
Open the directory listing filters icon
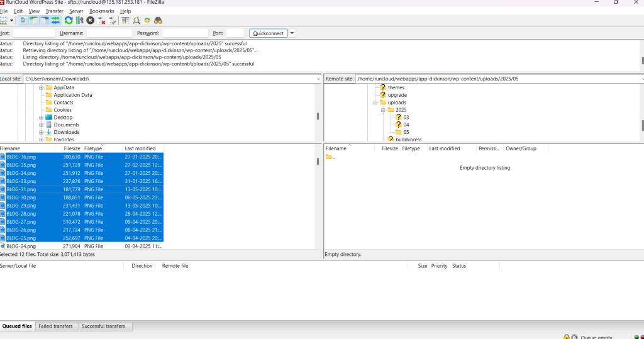coord(126,21)
